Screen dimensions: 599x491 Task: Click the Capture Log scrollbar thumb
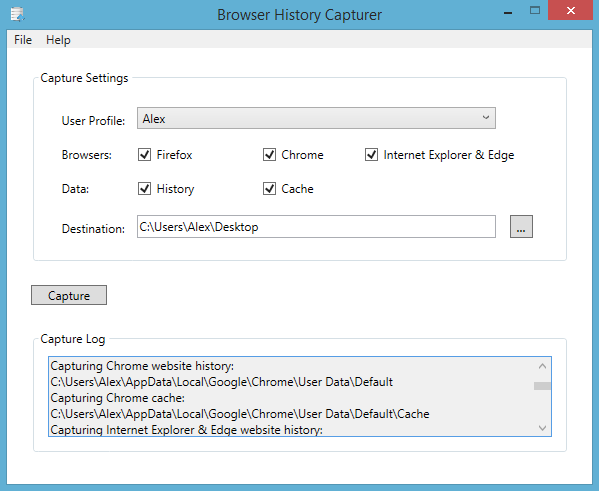[x=542, y=386]
